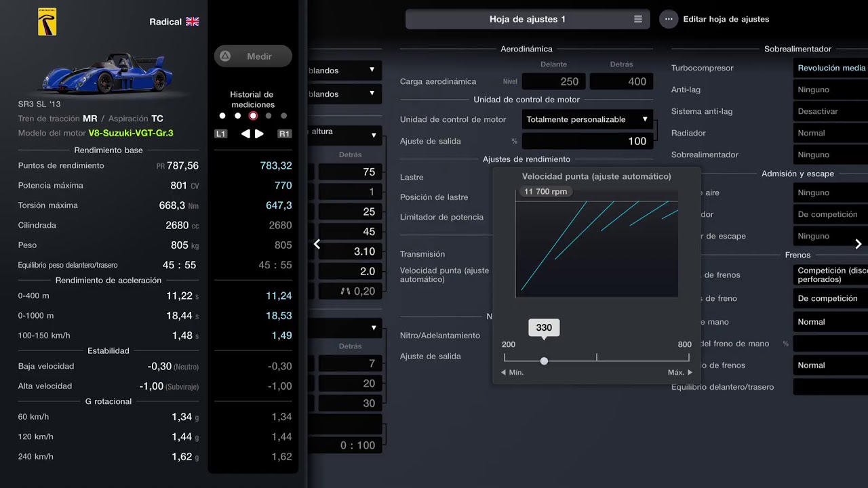This screenshot has width=868, height=488.
Task: Click the Medir measure button
Action: [x=253, y=56]
